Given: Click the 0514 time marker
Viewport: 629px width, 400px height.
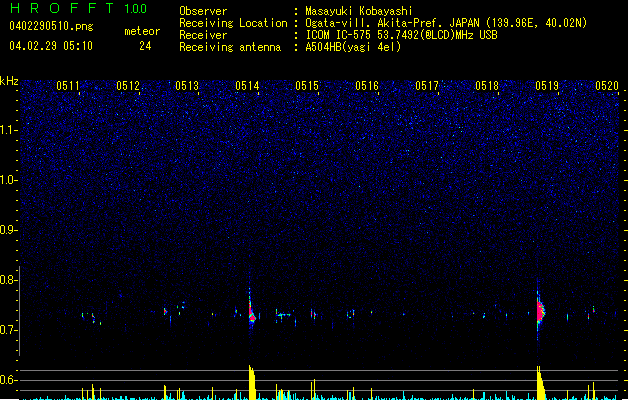Looking at the screenshot, I should 247,86.
